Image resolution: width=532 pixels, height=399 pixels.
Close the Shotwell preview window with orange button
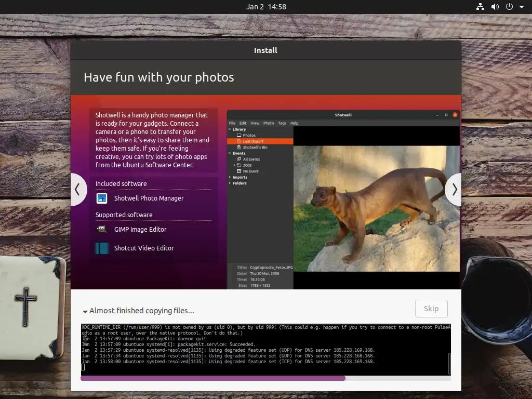(455, 115)
